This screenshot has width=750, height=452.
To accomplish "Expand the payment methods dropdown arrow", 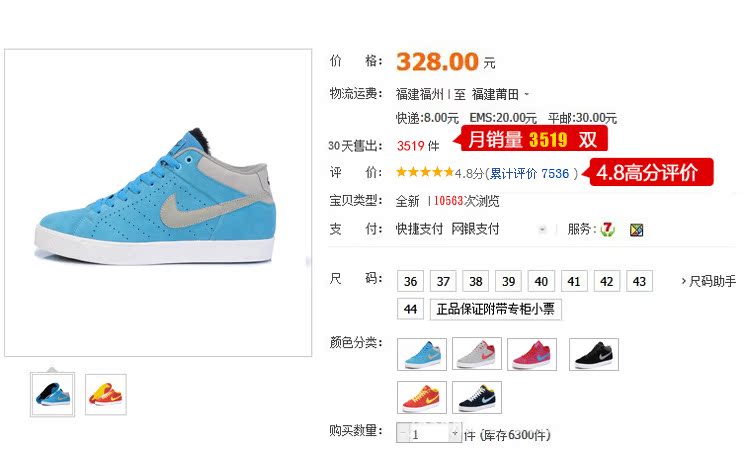I will [x=542, y=230].
